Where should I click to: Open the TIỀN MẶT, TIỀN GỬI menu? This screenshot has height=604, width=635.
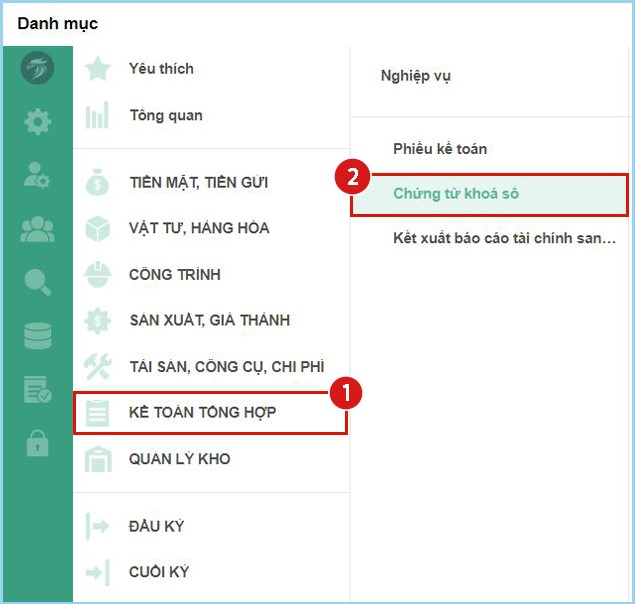(x=198, y=183)
